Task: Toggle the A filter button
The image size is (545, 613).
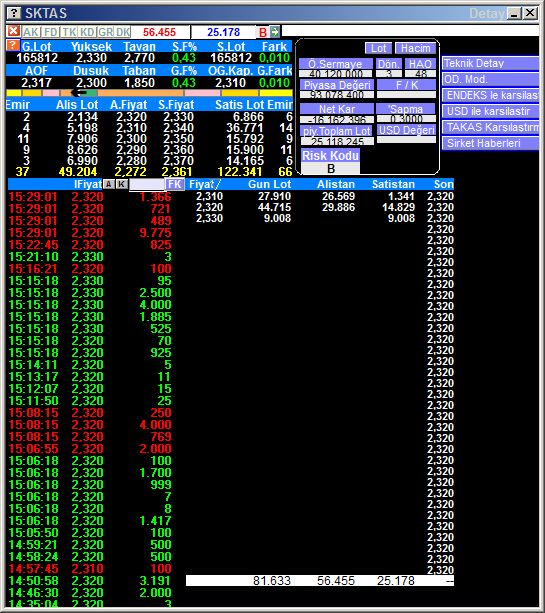Action: point(109,184)
